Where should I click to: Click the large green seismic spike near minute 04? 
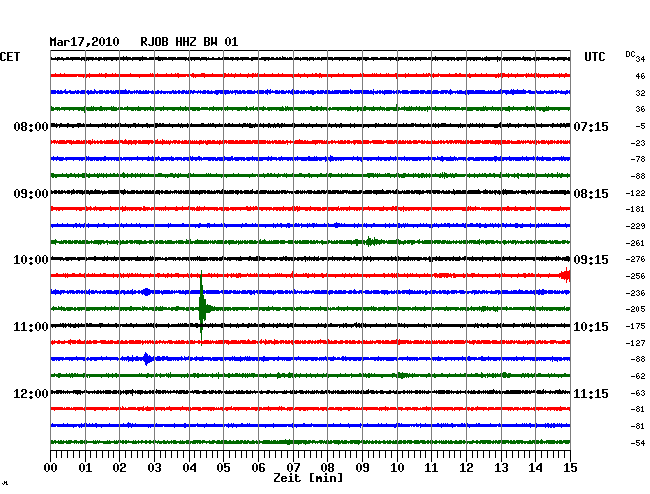point(202,308)
